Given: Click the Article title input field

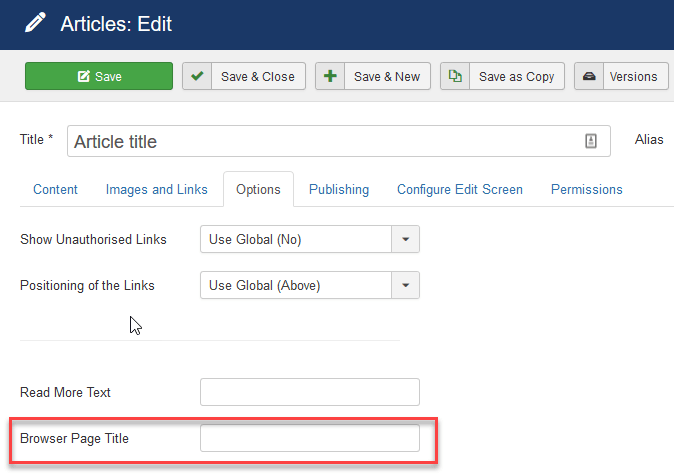Looking at the screenshot, I should coord(339,141).
